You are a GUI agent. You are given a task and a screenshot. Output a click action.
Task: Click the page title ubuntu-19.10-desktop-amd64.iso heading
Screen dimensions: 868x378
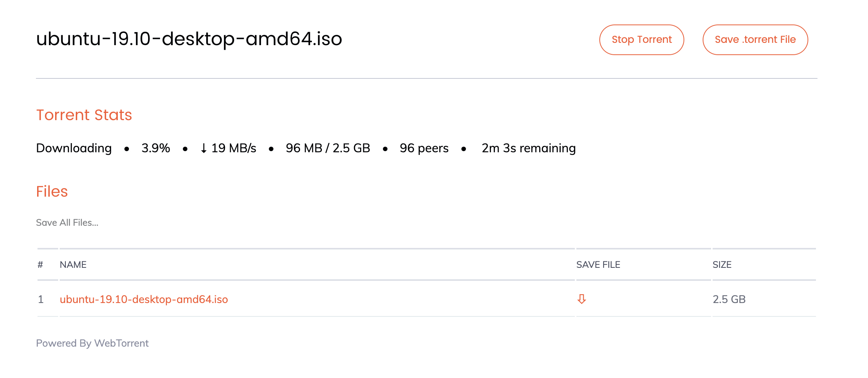(x=189, y=39)
